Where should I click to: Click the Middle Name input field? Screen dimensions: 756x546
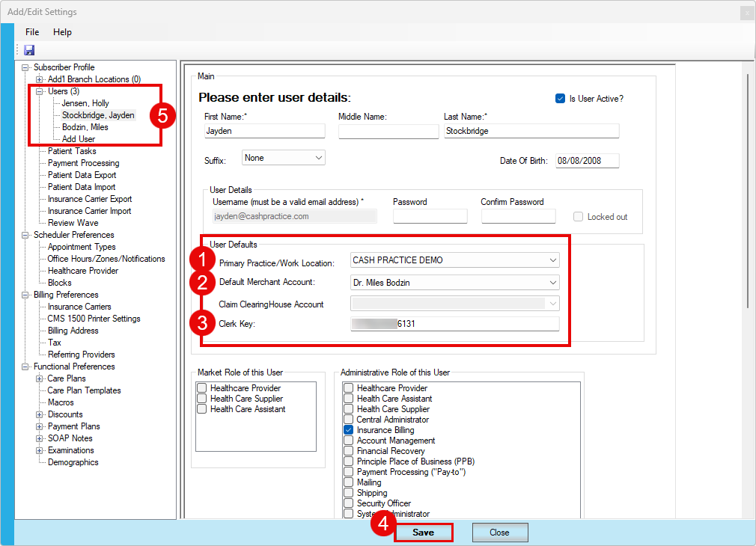pyautogui.click(x=388, y=131)
